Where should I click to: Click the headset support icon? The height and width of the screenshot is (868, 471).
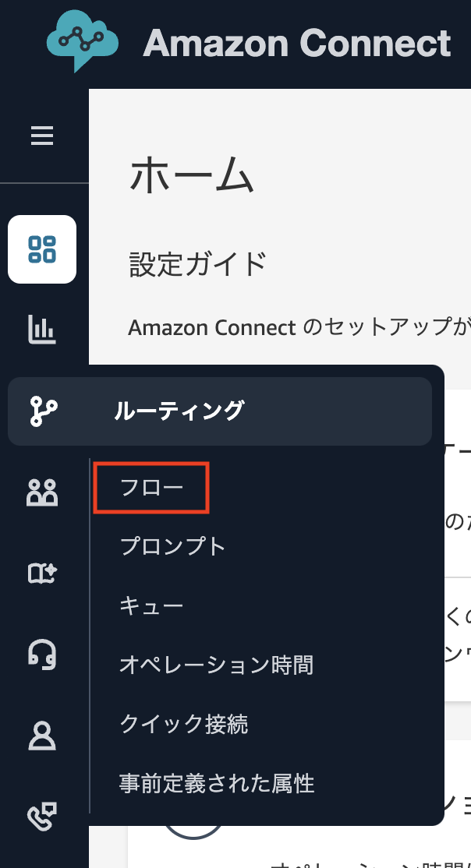(41, 655)
